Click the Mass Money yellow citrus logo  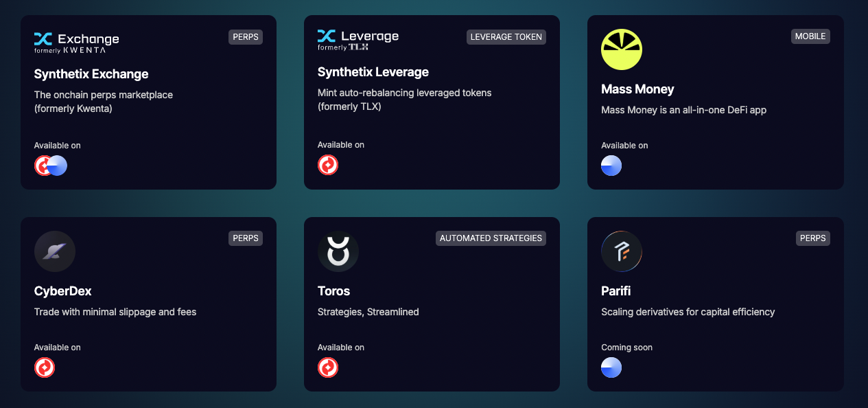coord(621,49)
